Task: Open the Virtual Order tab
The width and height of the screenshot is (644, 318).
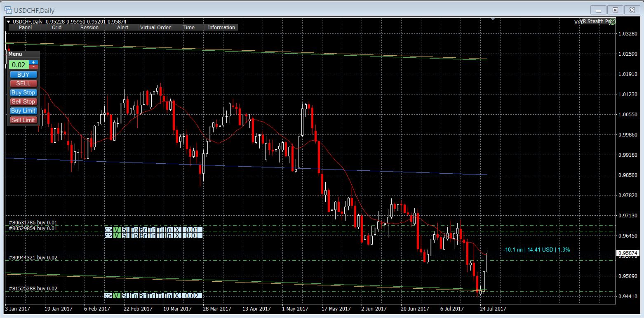Action: click(155, 28)
